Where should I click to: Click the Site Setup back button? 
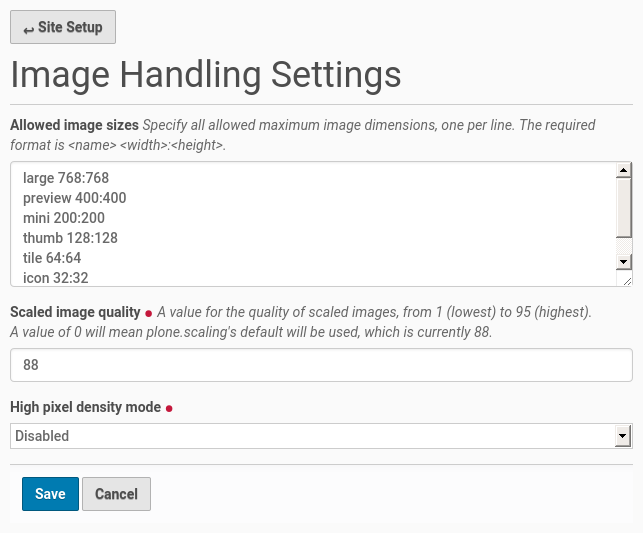(63, 27)
